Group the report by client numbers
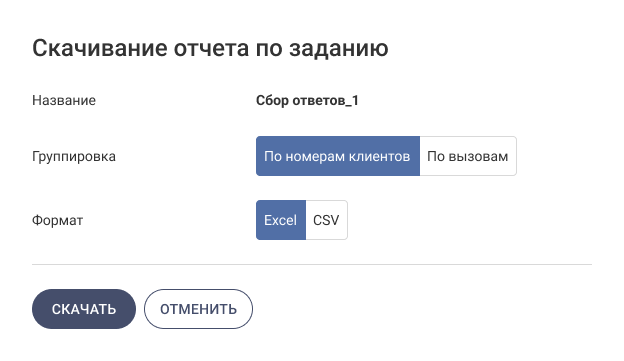 tap(337, 156)
